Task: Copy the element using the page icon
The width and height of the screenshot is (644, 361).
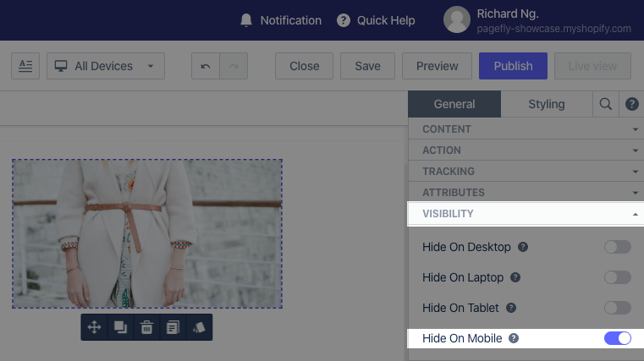Action: click(x=173, y=327)
